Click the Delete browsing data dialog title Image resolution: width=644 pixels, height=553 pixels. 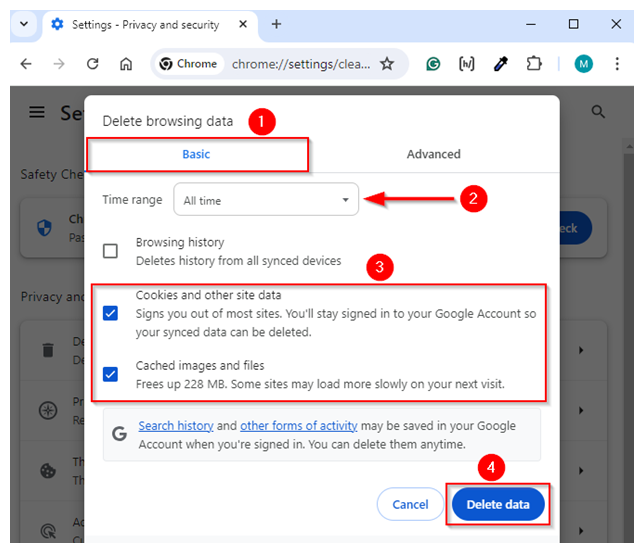[x=168, y=121]
